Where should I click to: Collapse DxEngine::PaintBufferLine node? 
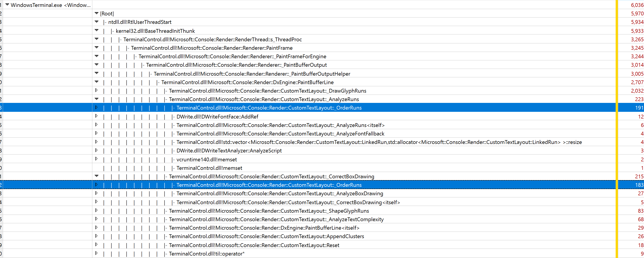(x=96, y=82)
